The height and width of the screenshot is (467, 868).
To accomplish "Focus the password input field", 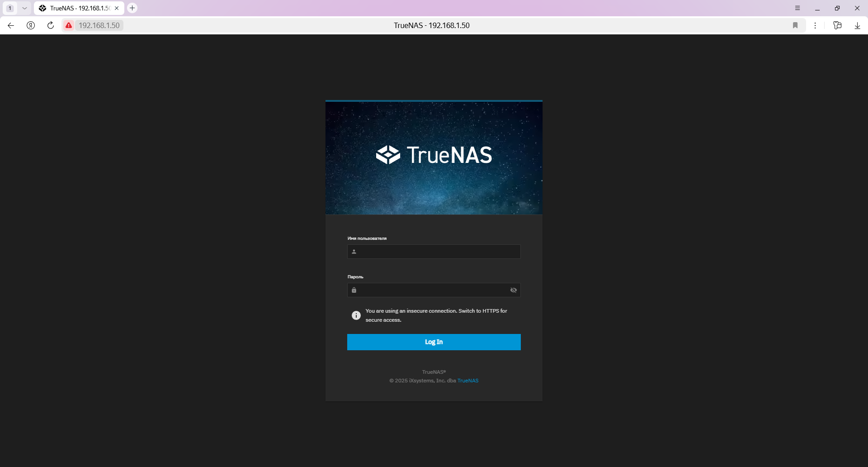I will (434, 290).
